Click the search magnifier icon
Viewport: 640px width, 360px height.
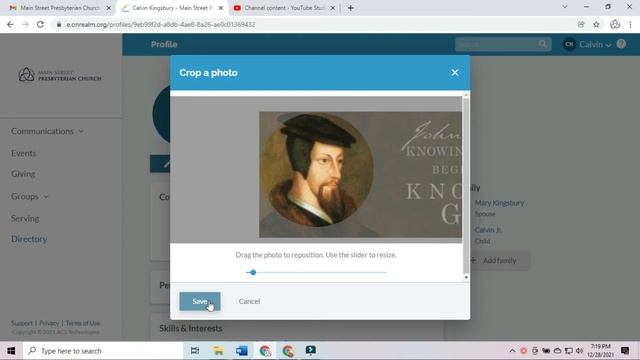pos(542,44)
